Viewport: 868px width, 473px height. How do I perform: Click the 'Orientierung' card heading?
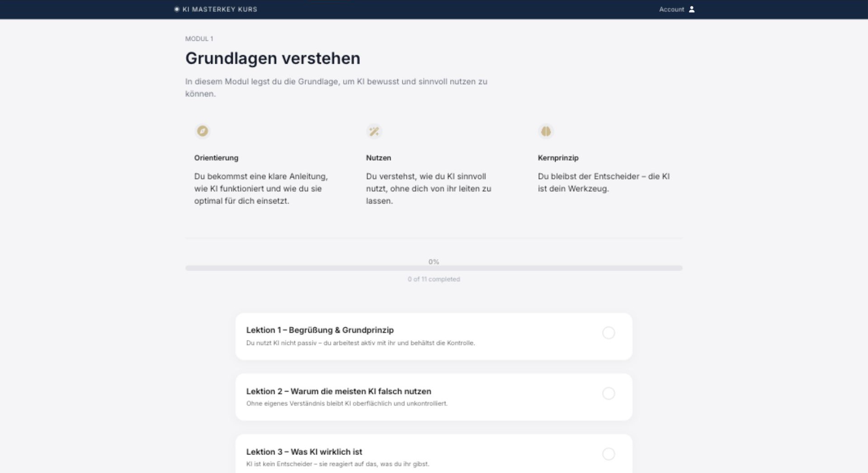point(216,158)
